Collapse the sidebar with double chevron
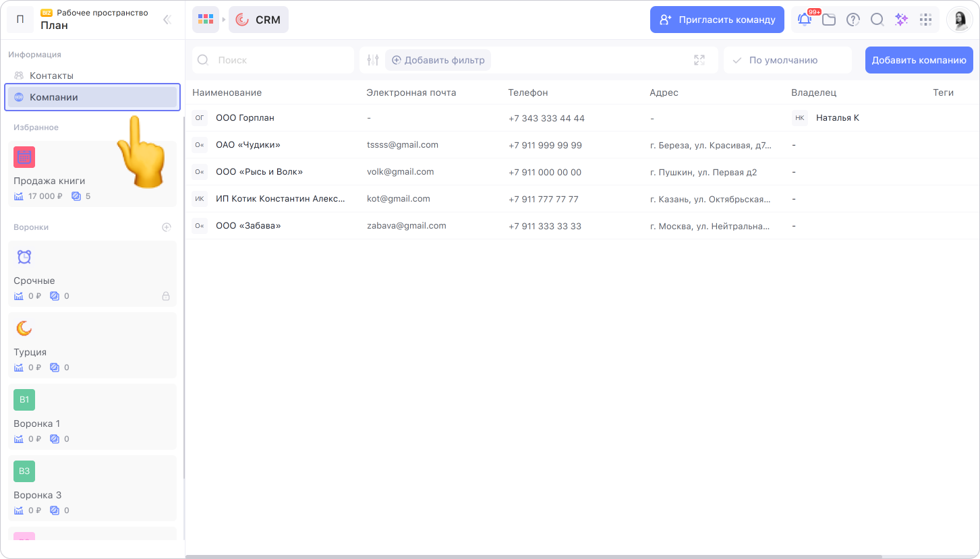This screenshot has height=559, width=980. [x=167, y=20]
